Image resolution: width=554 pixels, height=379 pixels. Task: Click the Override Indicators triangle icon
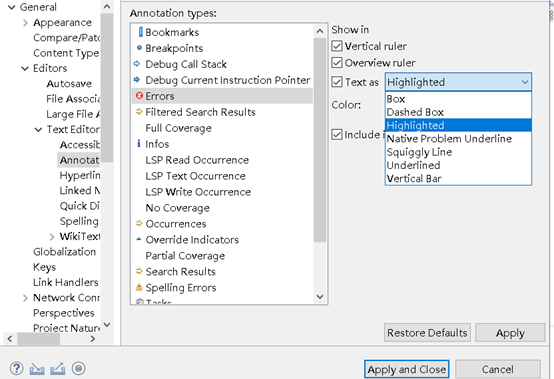(138, 239)
